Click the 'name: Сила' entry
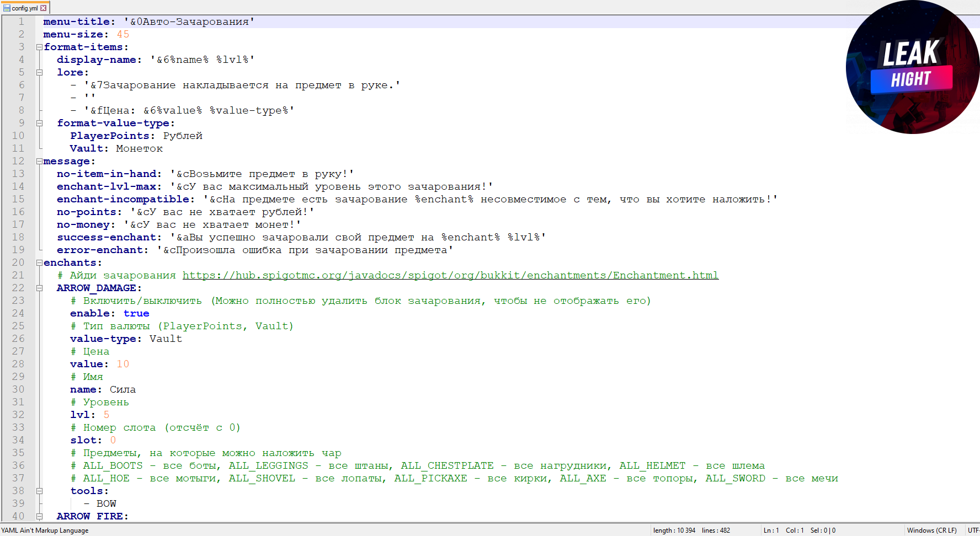The width and height of the screenshot is (980, 536). (103, 389)
